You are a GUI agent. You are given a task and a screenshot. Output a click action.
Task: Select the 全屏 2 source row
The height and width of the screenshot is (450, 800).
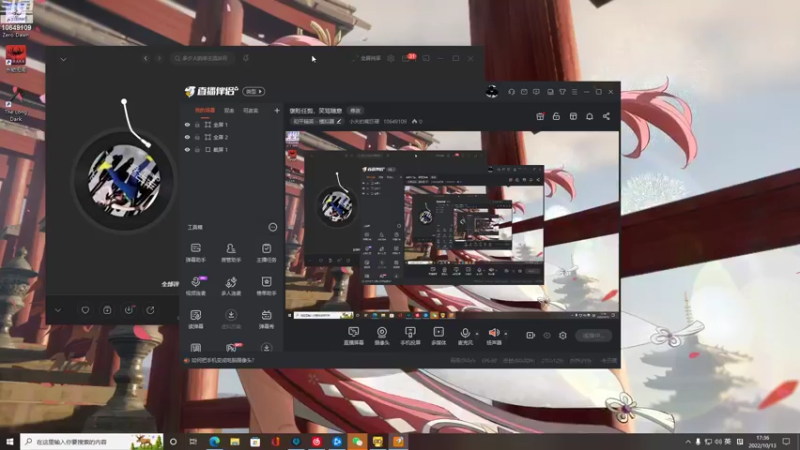click(232, 137)
